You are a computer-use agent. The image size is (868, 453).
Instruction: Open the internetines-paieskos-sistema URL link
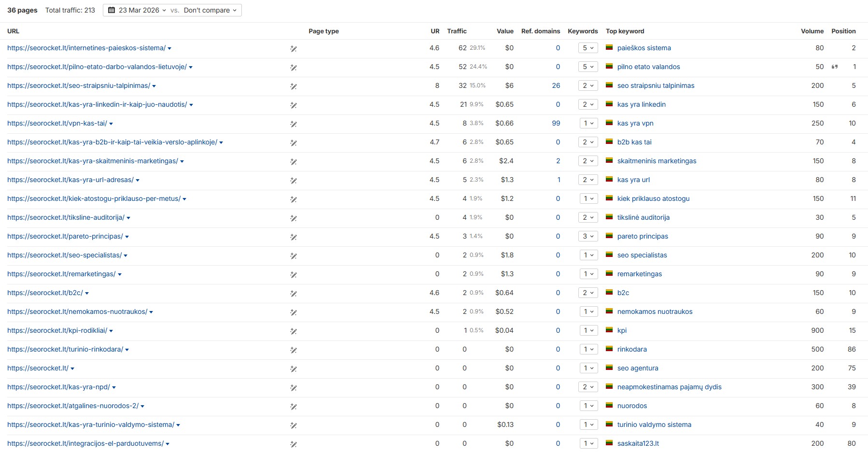pos(86,48)
